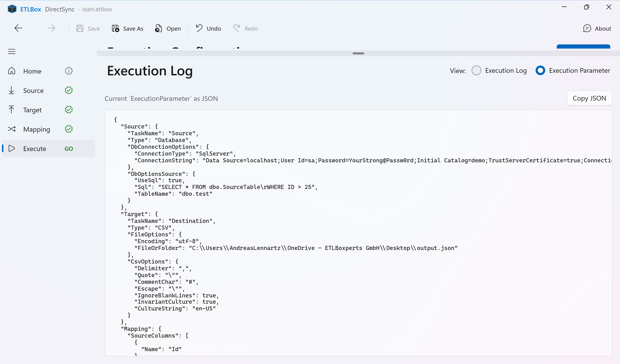The image size is (620, 364).
Task: Click the forward navigation arrow
Action: point(51,28)
